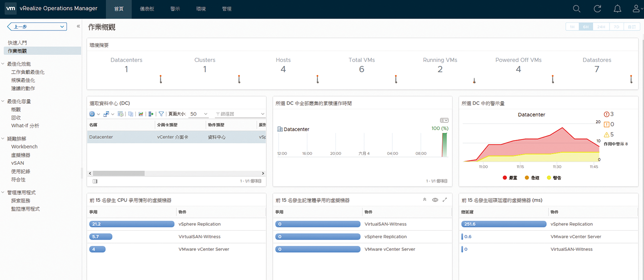Open the 篩選器 filter dropdown arrow
The height and width of the screenshot is (280, 644).
(263, 114)
